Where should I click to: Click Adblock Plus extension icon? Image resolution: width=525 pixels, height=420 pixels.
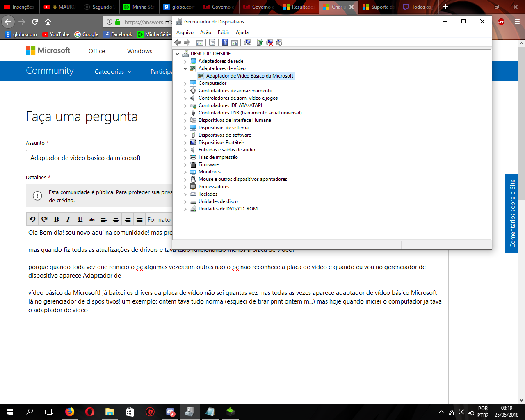pos(501,22)
